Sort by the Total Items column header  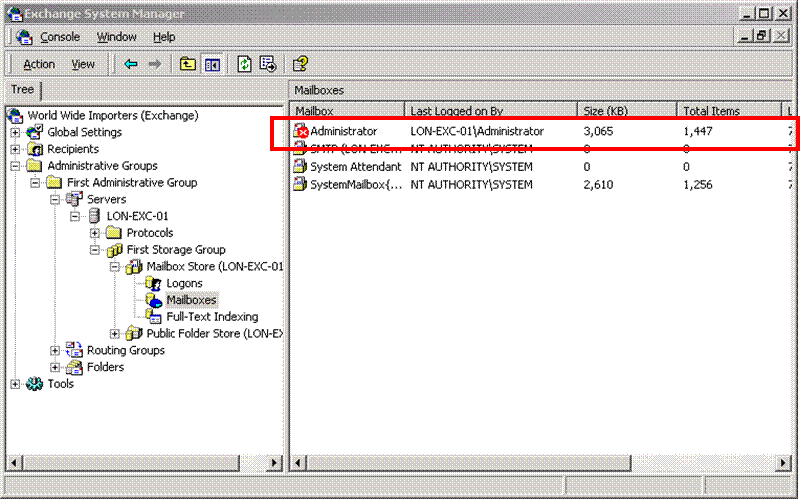[729, 110]
